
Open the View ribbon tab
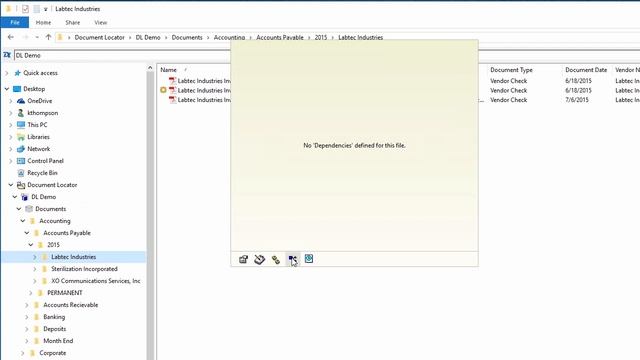(x=100, y=22)
